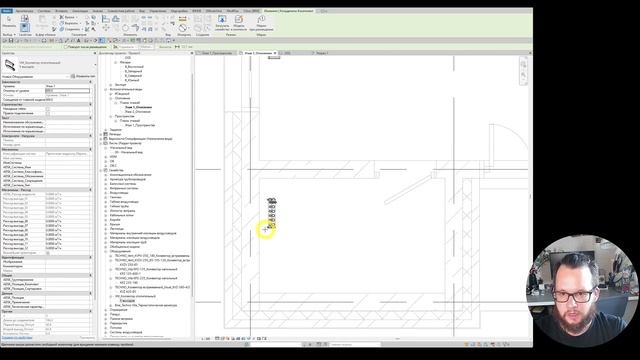Open the family type selector dropdown
Viewport: 640px width, 360px height.
tap(95, 65)
